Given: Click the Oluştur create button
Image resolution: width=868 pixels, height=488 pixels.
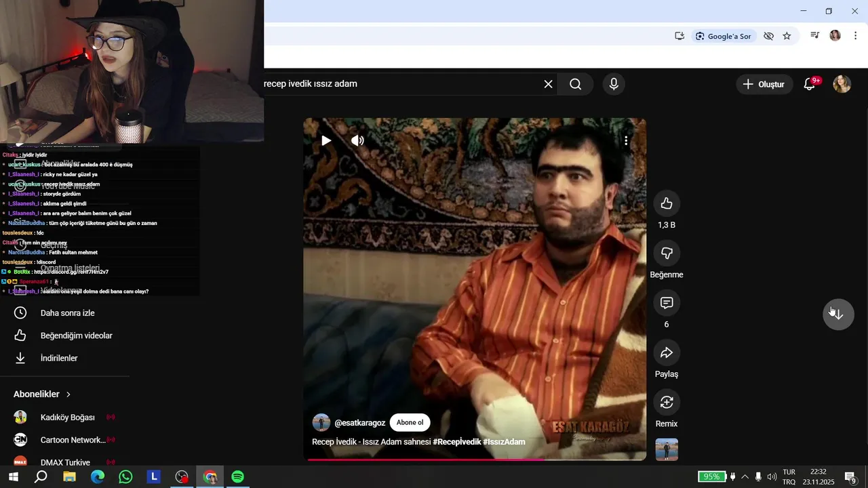Looking at the screenshot, I should click(x=764, y=84).
